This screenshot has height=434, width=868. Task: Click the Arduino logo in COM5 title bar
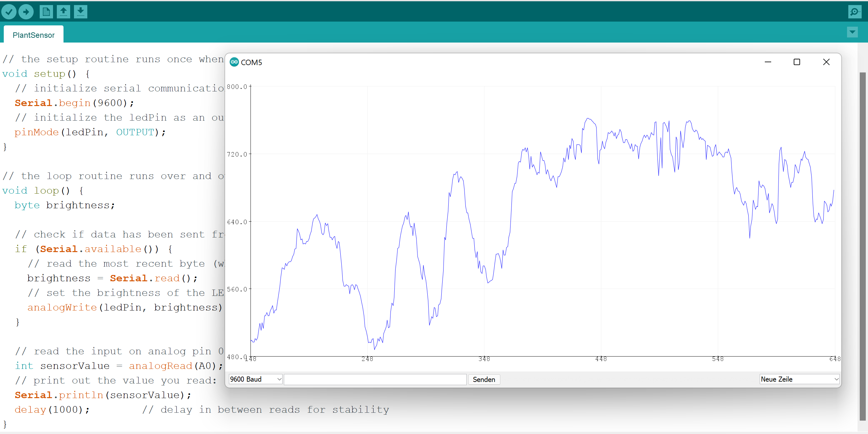(234, 62)
